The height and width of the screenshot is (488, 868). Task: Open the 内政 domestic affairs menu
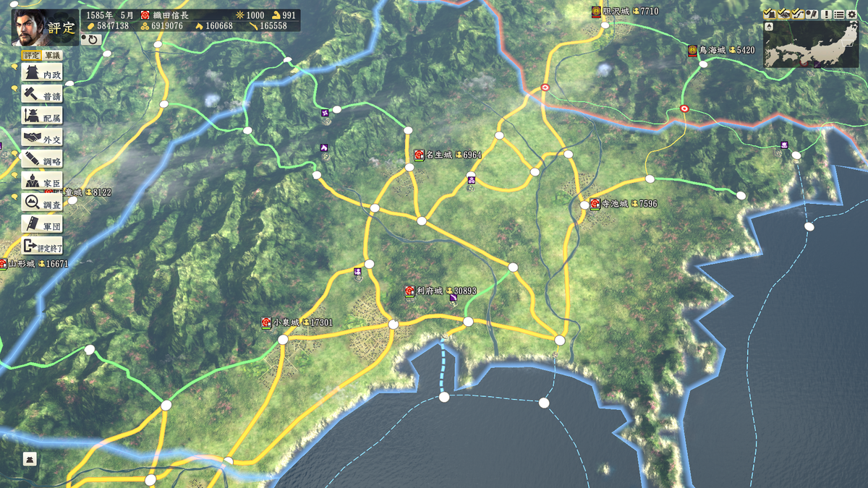click(42, 74)
